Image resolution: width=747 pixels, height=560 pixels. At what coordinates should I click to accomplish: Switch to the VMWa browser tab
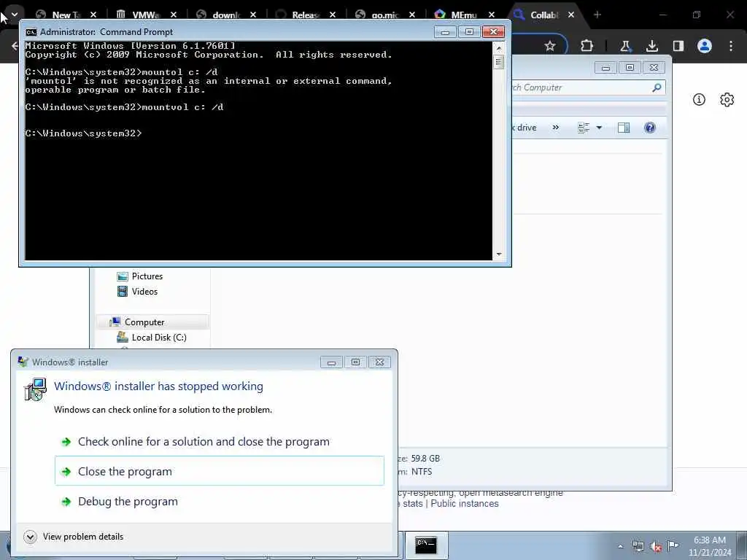point(146,15)
